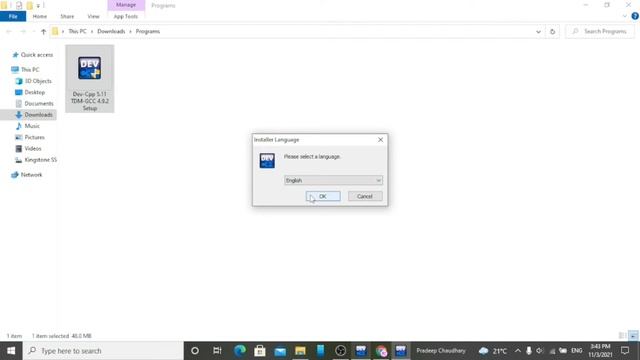Select the Dev-Cpp 5.11 Setup file
Viewport: 640px width, 360px height.
[90, 79]
